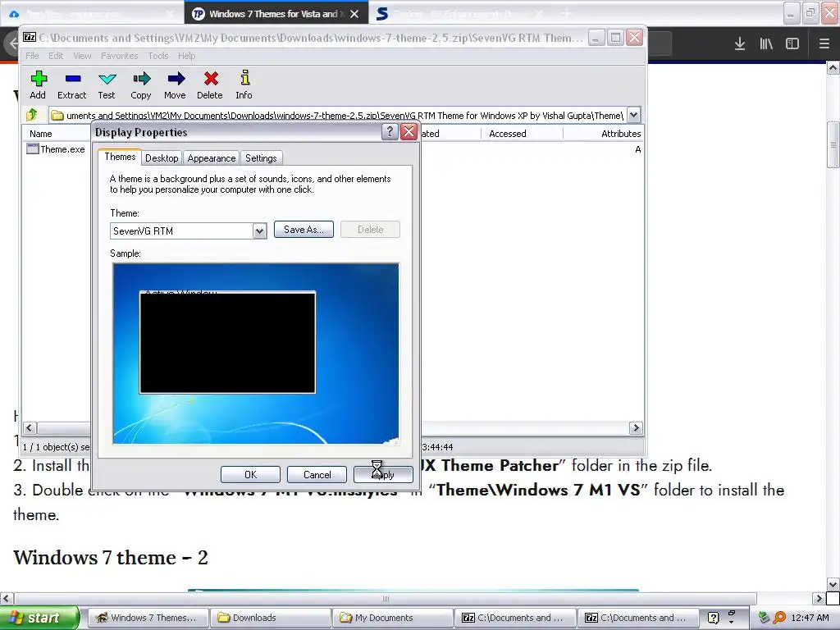Image resolution: width=840 pixels, height=630 pixels.
Task: Open the 7-Zip Help menu
Action: pyautogui.click(x=186, y=56)
